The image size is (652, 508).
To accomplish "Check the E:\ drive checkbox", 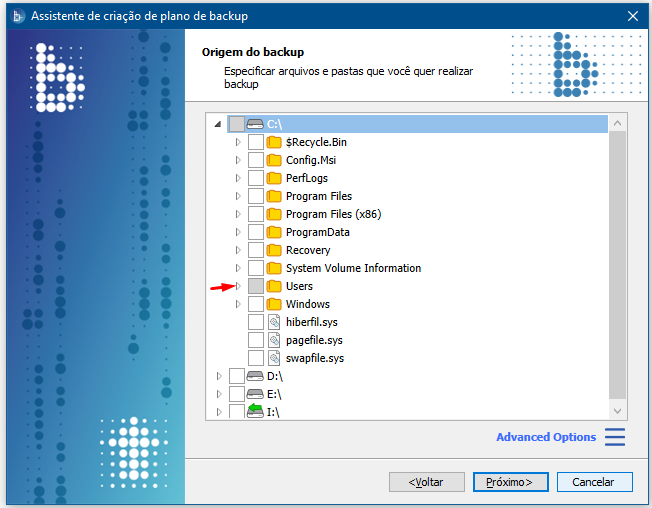I will click(x=237, y=394).
